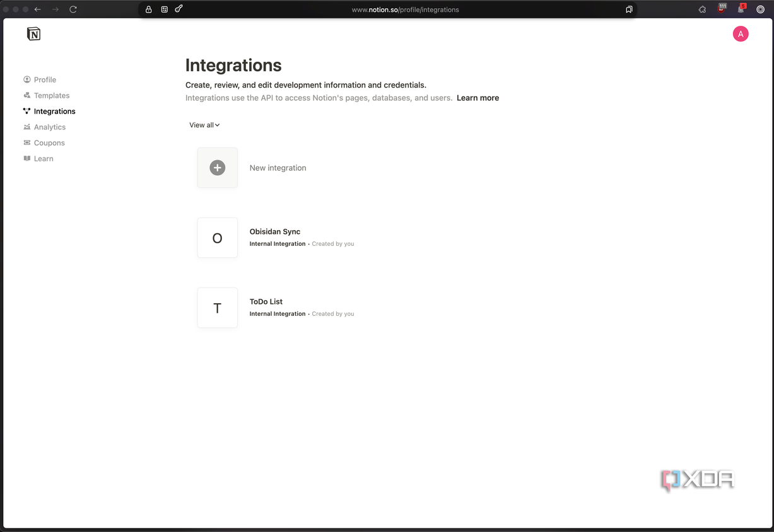Click the Profile icon in sidebar

pos(27,79)
